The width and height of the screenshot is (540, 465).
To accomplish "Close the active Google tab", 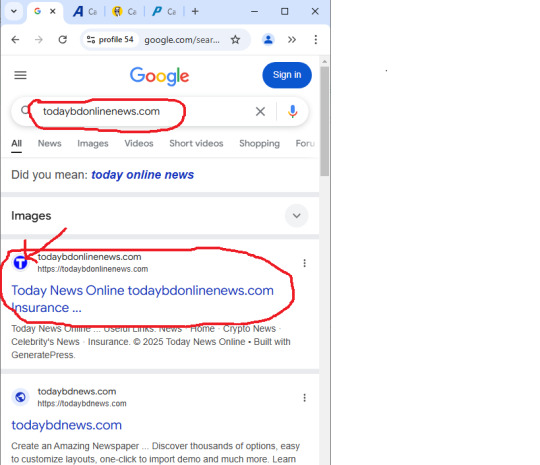I will pos(53,11).
